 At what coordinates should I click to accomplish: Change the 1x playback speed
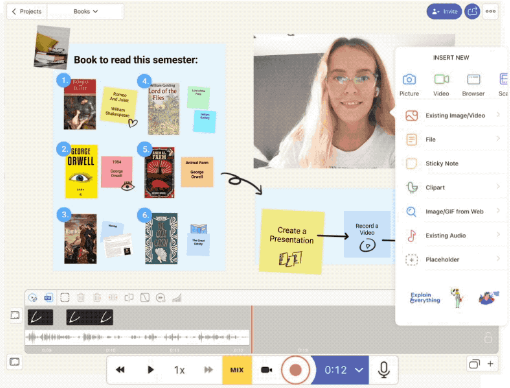(x=179, y=370)
